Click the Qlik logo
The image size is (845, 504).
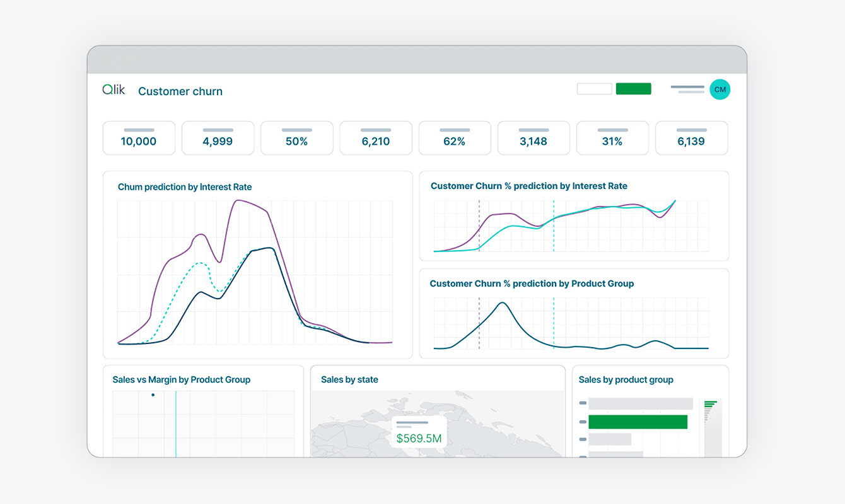coord(114,90)
